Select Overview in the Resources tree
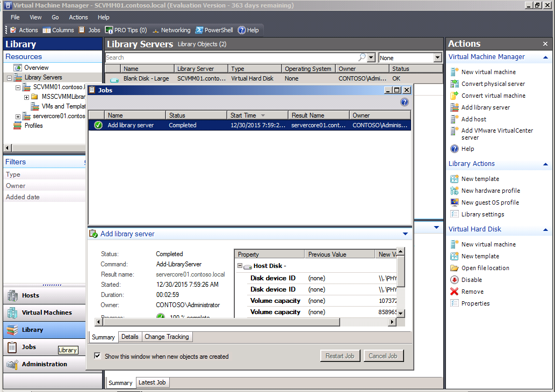 coord(37,68)
